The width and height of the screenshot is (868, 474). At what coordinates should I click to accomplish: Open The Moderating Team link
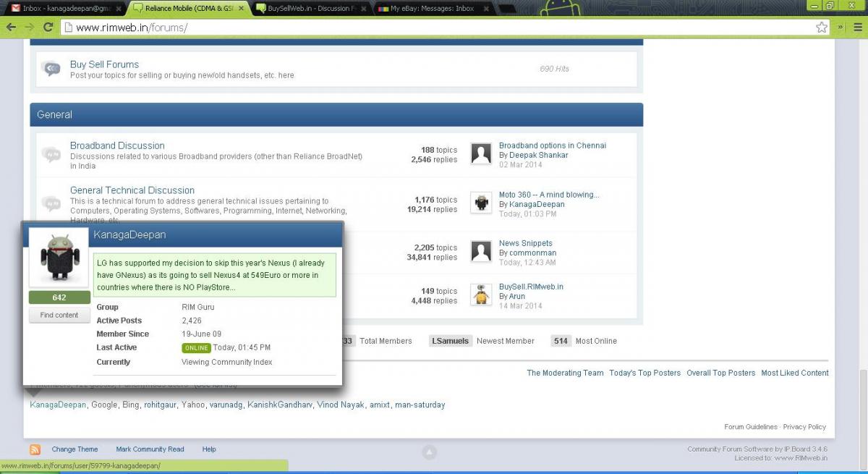point(565,373)
